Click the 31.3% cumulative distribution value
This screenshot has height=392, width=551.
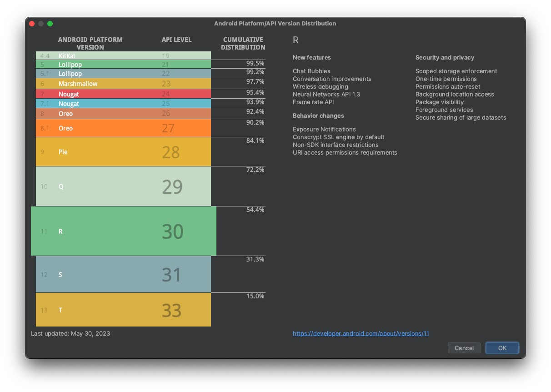coord(255,259)
